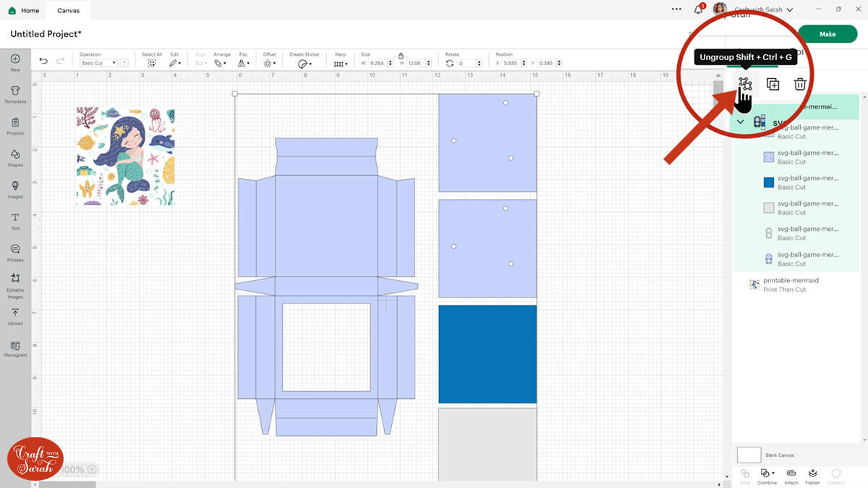
Task: Click the Undo arrow
Action: [x=43, y=61]
